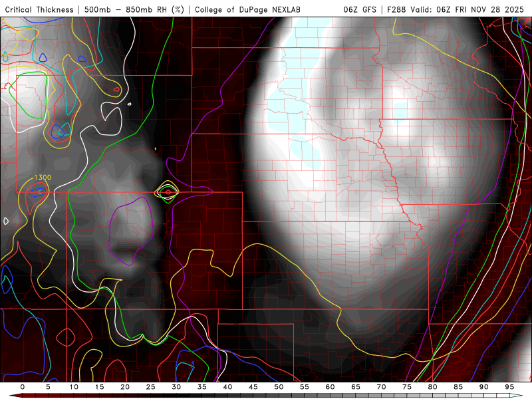Select the "5" color scale label

point(48,387)
